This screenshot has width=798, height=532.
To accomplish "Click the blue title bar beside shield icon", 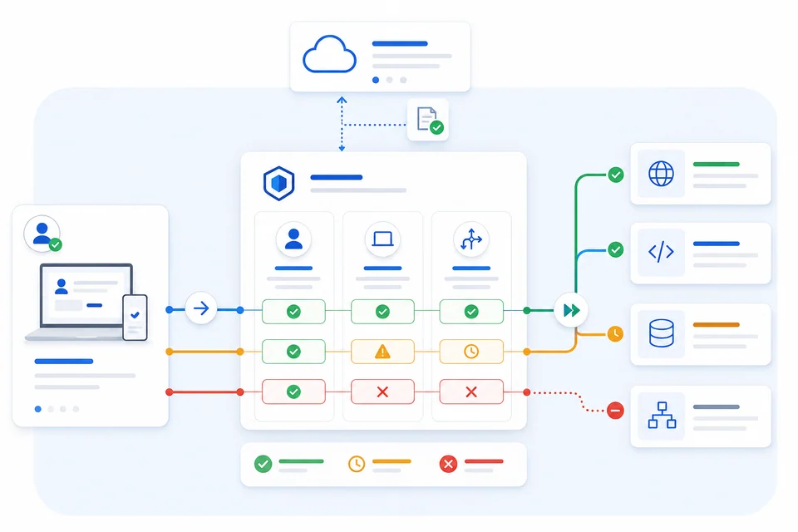I will coord(337,177).
